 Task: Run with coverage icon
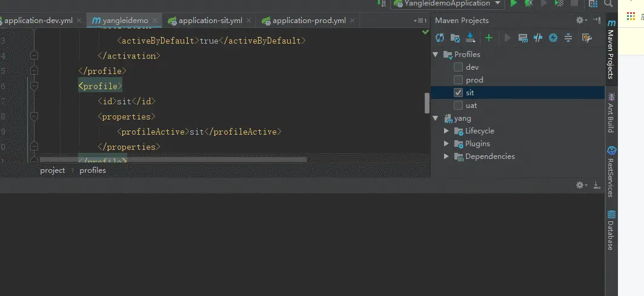559,3
